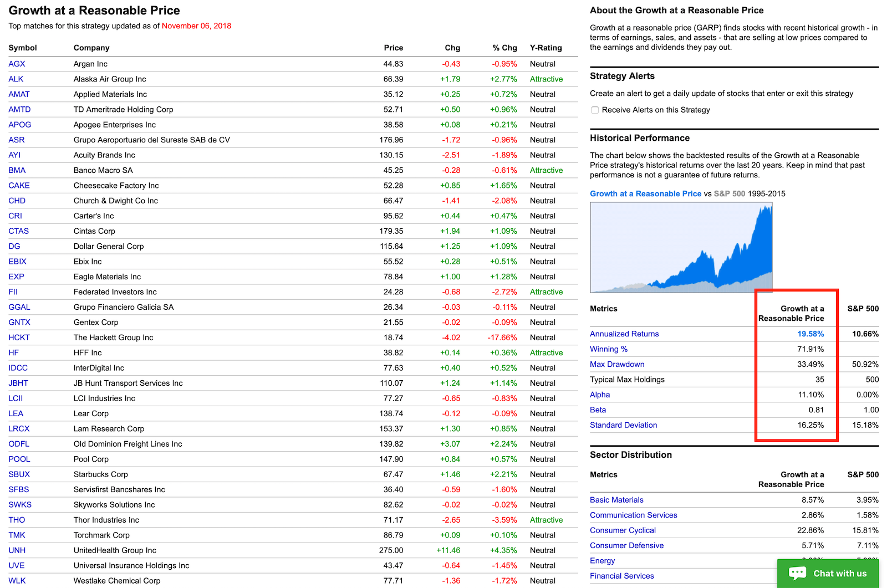This screenshot has height=588, width=887.
Task: Click the 19.58% annualized returns value
Action: [810, 334]
